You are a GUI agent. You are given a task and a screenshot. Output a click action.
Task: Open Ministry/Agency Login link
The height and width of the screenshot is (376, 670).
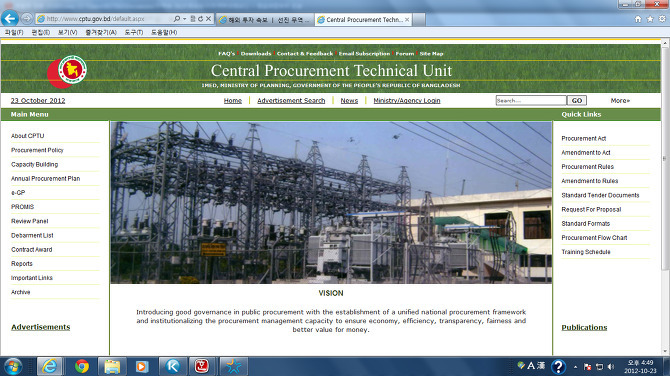407,100
